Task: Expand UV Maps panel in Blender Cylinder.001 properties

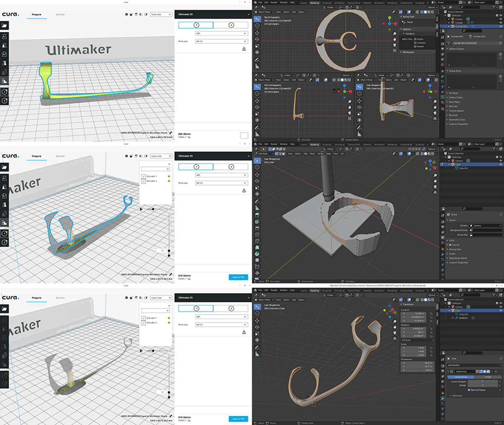Action: click(453, 93)
